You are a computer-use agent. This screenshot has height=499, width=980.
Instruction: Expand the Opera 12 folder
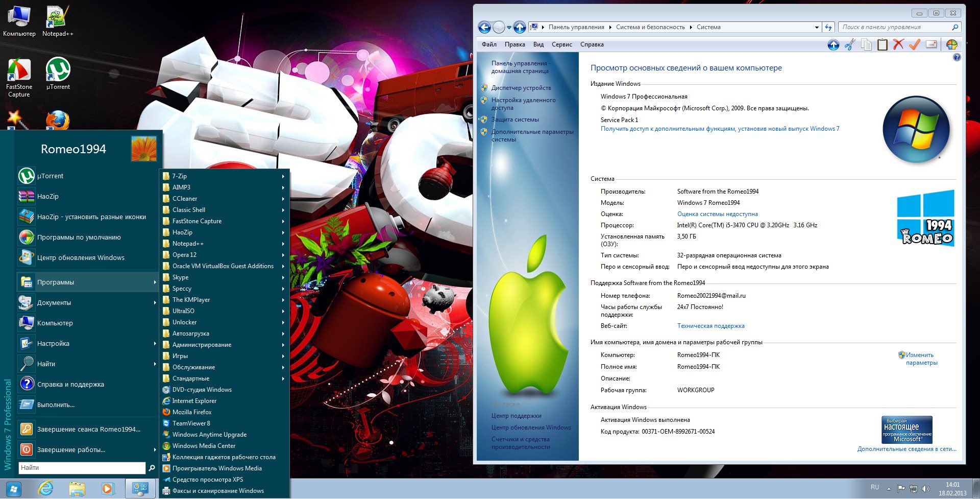[x=224, y=255]
